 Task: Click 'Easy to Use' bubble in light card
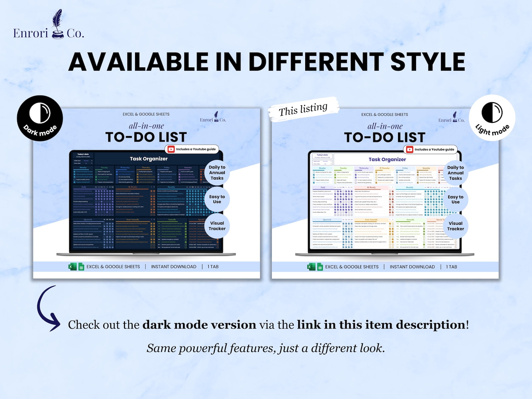[x=456, y=200]
